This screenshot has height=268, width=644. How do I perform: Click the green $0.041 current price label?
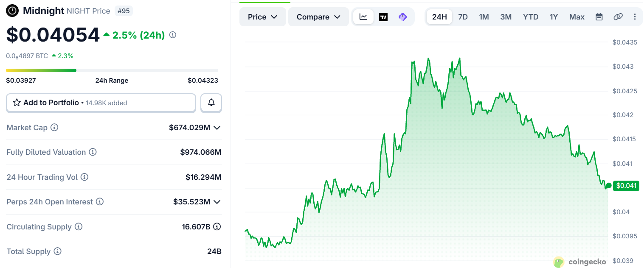pos(626,186)
